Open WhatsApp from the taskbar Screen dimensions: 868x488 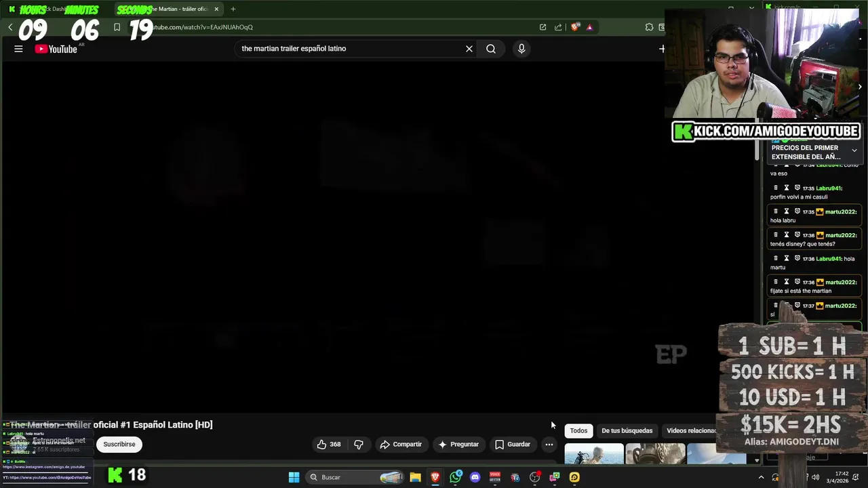click(x=455, y=477)
